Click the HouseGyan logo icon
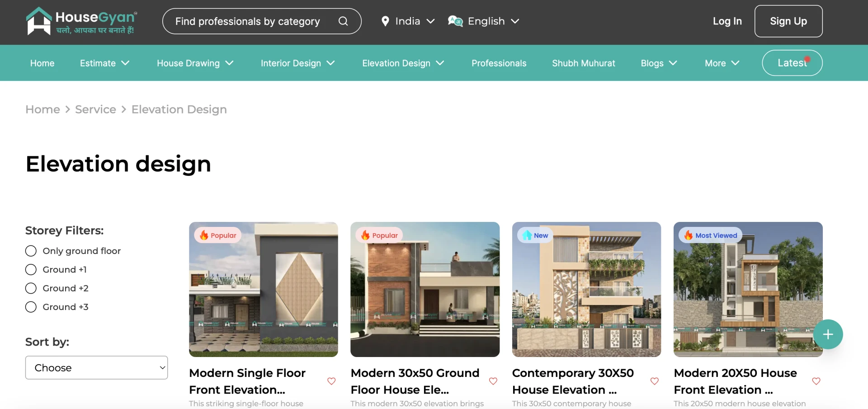This screenshot has height=409, width=868. pyautogui.click(x=39, y=21)
